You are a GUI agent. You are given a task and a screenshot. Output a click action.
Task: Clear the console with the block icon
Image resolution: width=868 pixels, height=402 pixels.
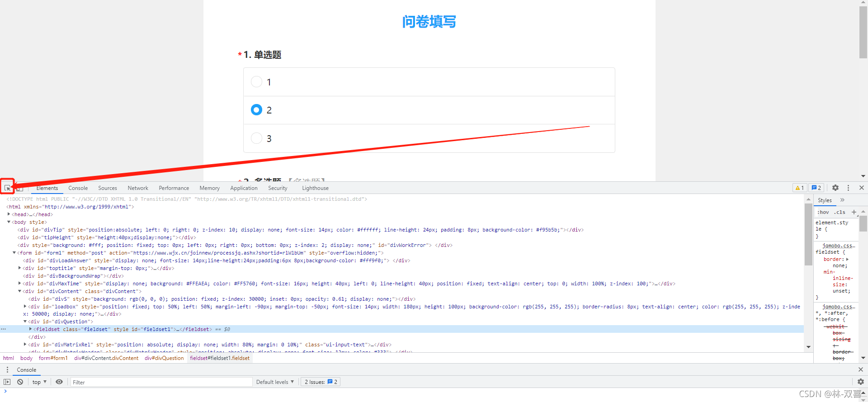point(20,382)
